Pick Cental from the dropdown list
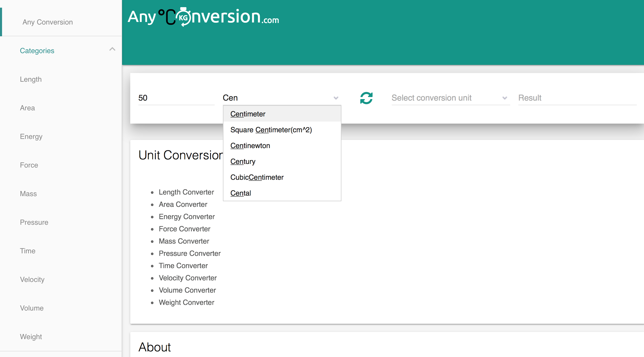This screenshot has width=644, height=357. [x=241, y=193]
